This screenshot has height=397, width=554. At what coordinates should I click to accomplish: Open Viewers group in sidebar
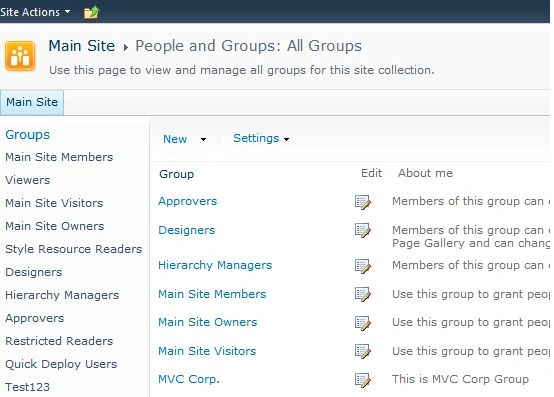pyautogui.click(x=28, y=180)
